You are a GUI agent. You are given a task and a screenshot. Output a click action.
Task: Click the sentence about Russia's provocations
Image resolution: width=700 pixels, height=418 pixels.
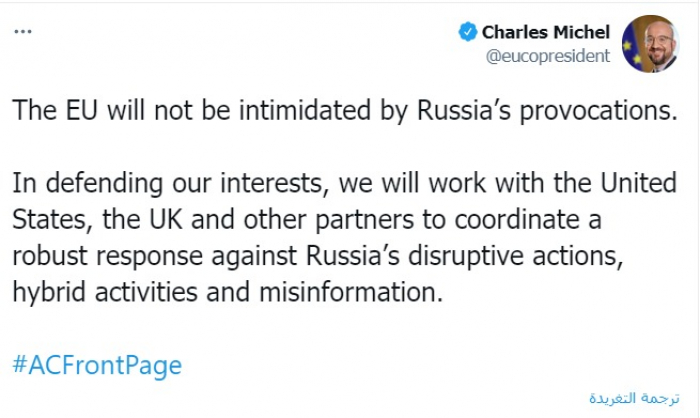coord(344,109)
